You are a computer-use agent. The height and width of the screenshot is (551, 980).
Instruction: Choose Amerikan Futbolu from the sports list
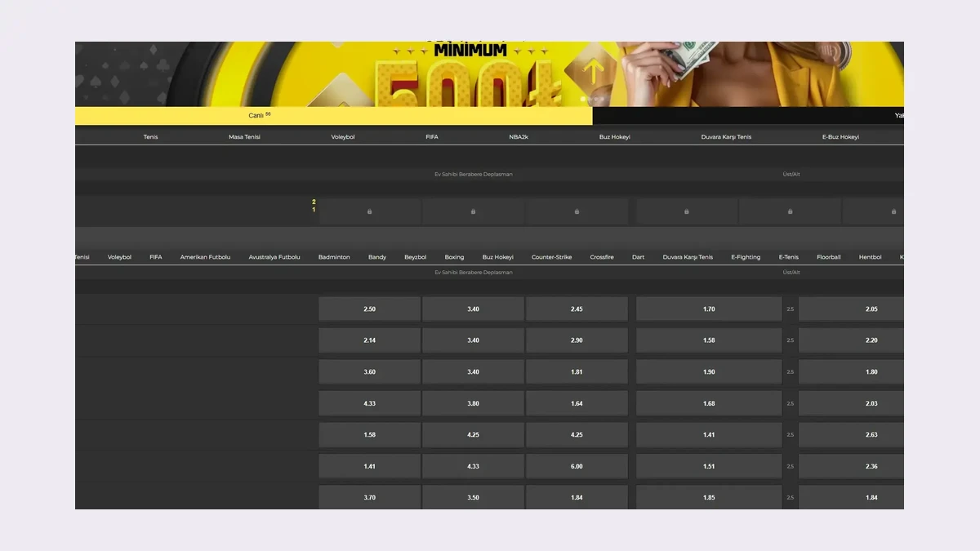coord(205,257)
